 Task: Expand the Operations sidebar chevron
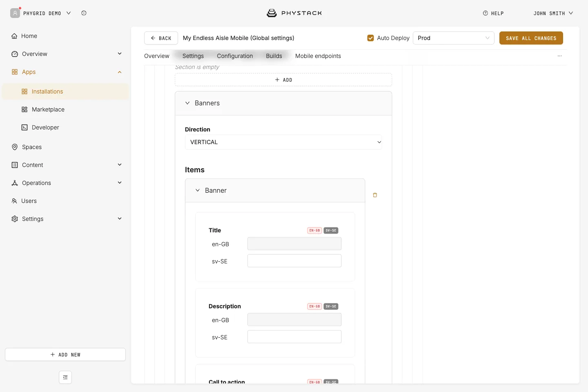click(120, 183)
